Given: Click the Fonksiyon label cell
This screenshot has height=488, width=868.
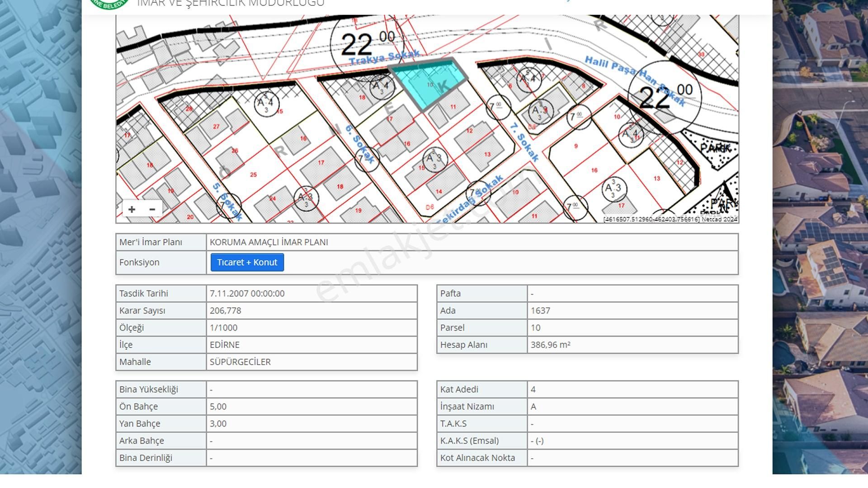Looking at the screenshot, I should pyautogui.click(x=161, y=263).
